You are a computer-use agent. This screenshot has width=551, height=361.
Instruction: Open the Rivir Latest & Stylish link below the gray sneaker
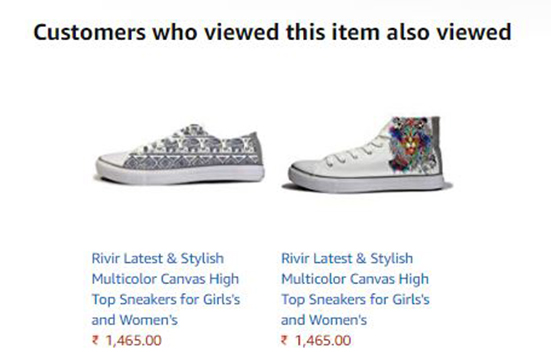tap(158, 259)
